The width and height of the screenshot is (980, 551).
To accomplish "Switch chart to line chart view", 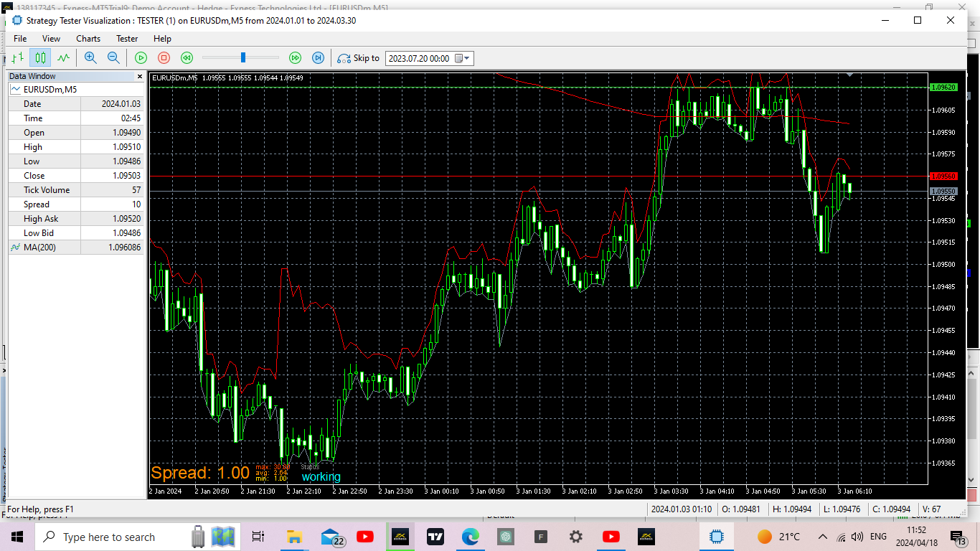I will click(x=64, y=58).
